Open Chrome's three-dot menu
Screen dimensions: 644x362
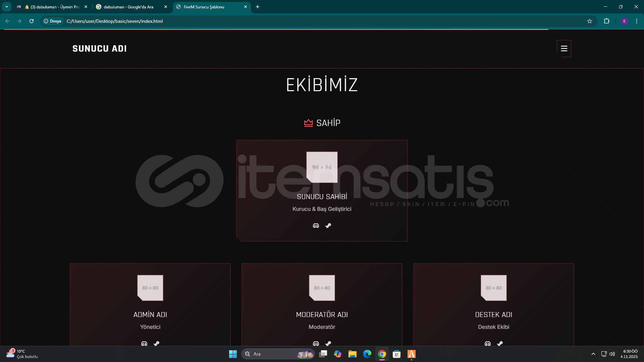point(637,21)
